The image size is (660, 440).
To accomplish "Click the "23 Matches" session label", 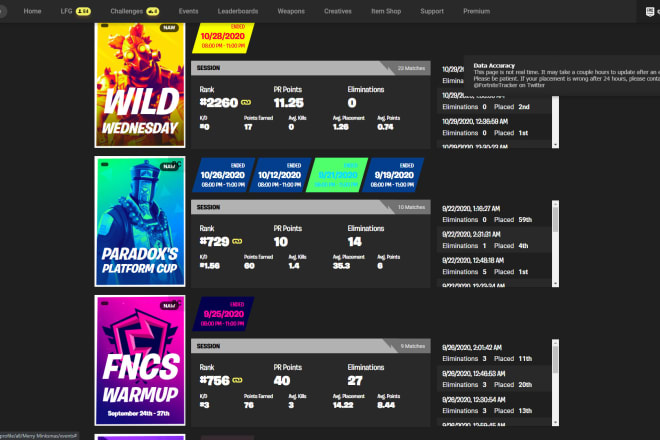I will pyautogui.click(x=411, y=68).
